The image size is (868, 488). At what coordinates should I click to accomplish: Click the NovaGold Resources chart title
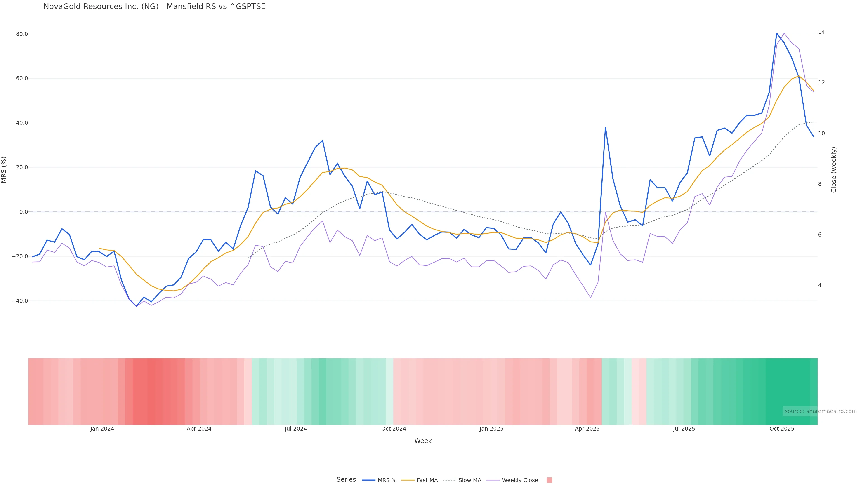tap(154, 6)
